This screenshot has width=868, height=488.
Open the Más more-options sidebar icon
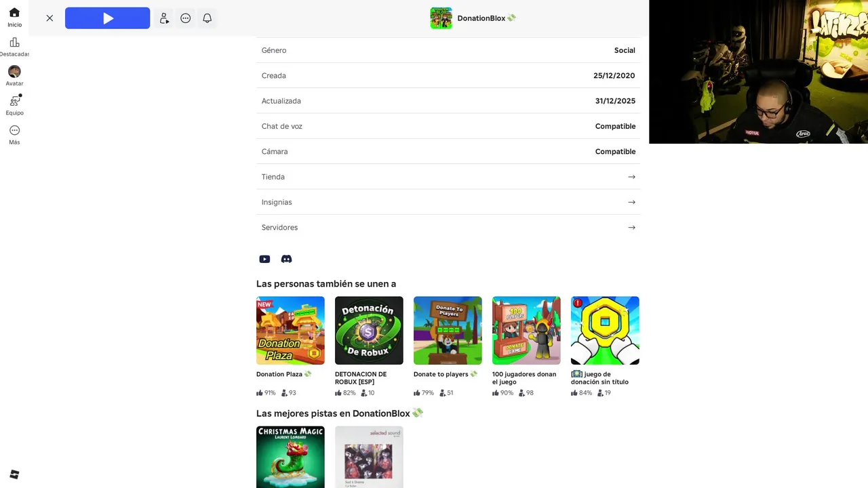point(14,130)
